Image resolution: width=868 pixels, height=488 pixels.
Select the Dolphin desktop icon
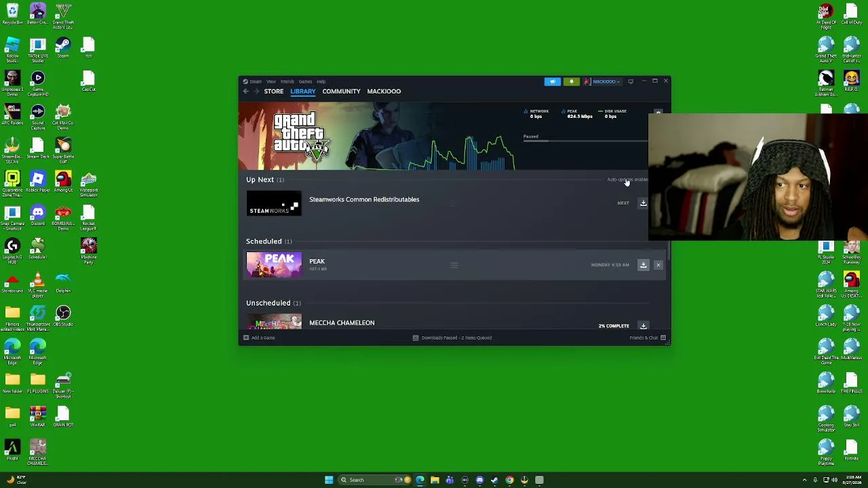click(63, 283)
